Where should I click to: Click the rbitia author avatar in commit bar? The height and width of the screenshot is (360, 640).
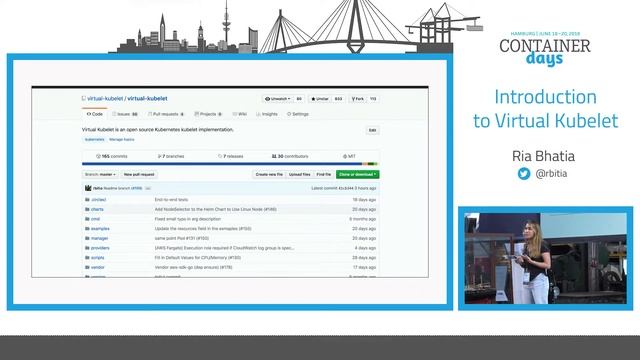(x=88, y=188)
